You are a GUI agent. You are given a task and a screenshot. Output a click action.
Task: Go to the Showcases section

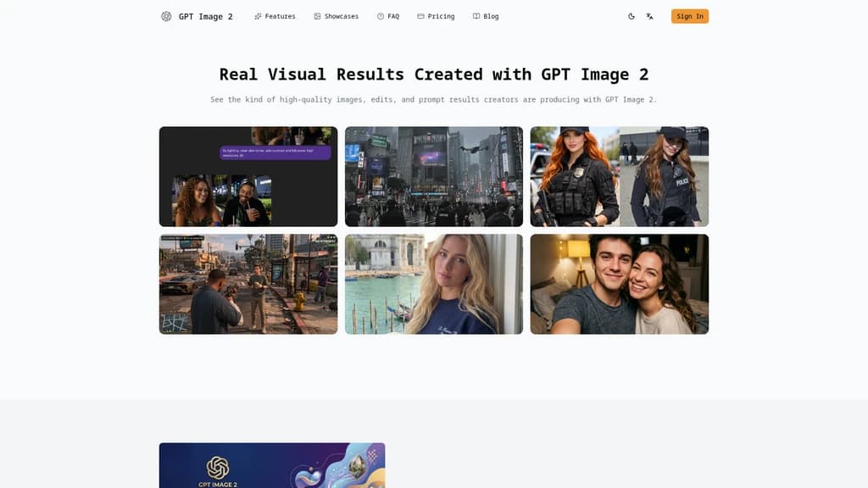pos(336,17)
